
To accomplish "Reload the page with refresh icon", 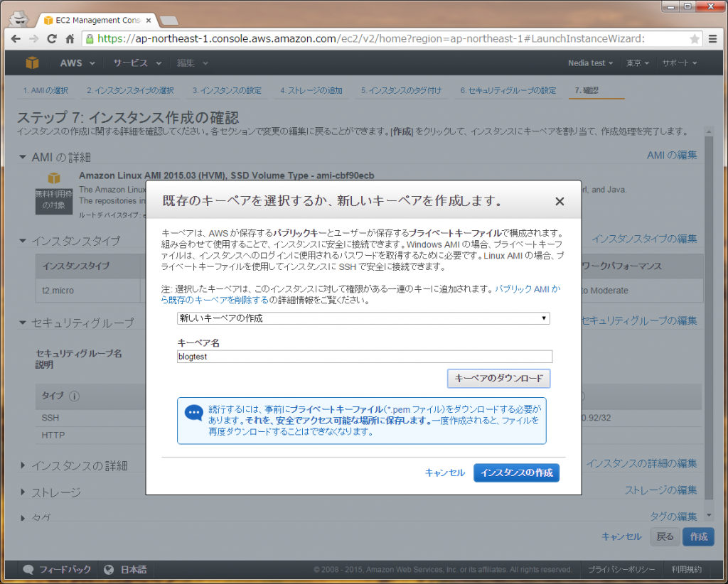I will click(x=52, y=39).
